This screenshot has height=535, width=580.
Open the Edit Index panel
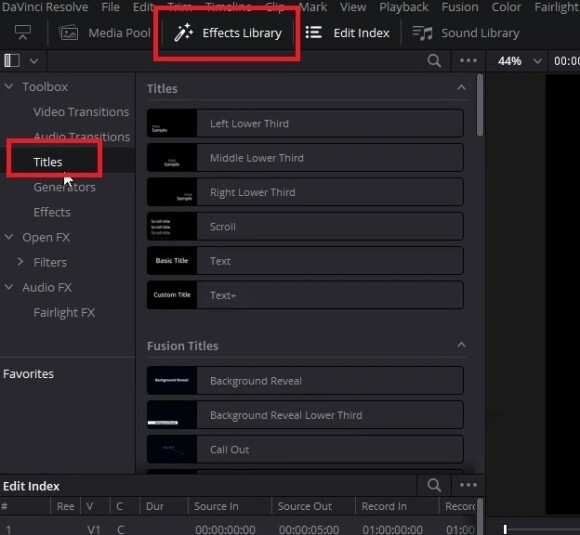347,33
